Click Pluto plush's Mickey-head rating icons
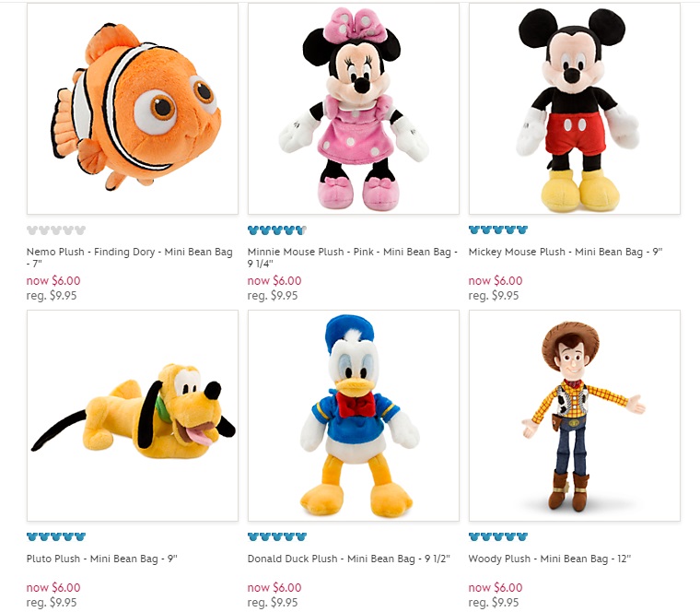Viewport: 700px width, 612px height. coord(55,536)
